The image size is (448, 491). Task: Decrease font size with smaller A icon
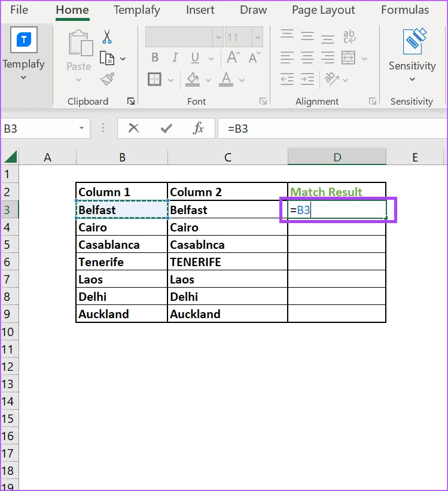(254, 58)
